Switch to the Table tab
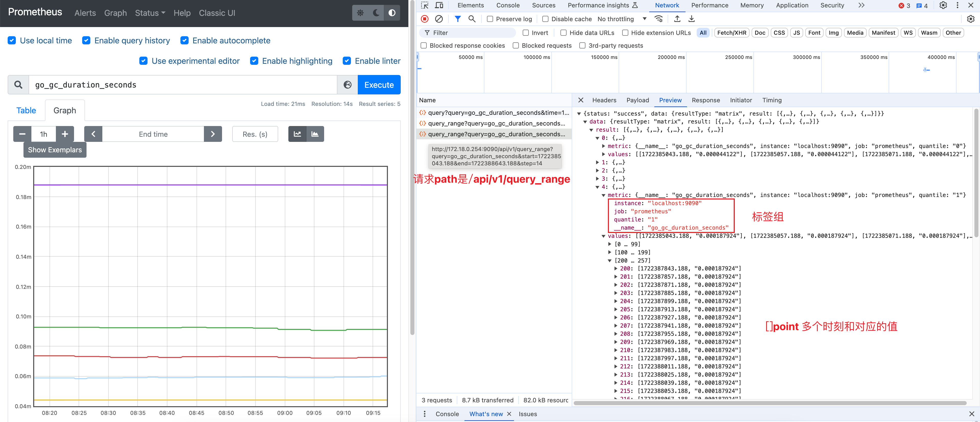Image resolution: width=980 pixels, height=422 pixels. coord(26,110)
